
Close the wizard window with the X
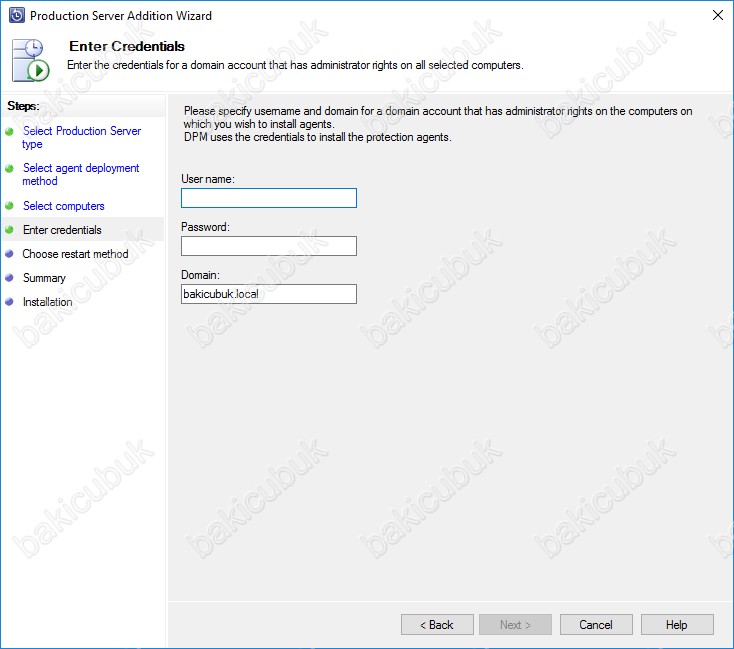(x=718, y=15)
